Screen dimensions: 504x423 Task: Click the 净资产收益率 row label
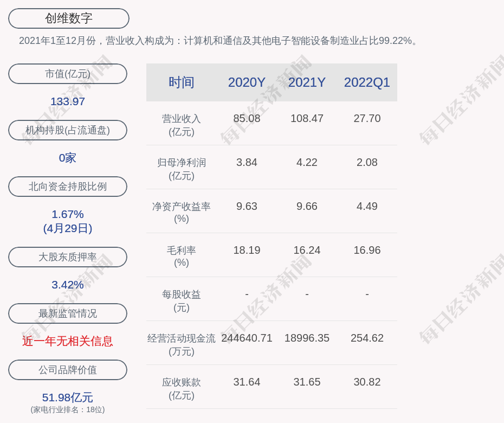pos(182,213)
